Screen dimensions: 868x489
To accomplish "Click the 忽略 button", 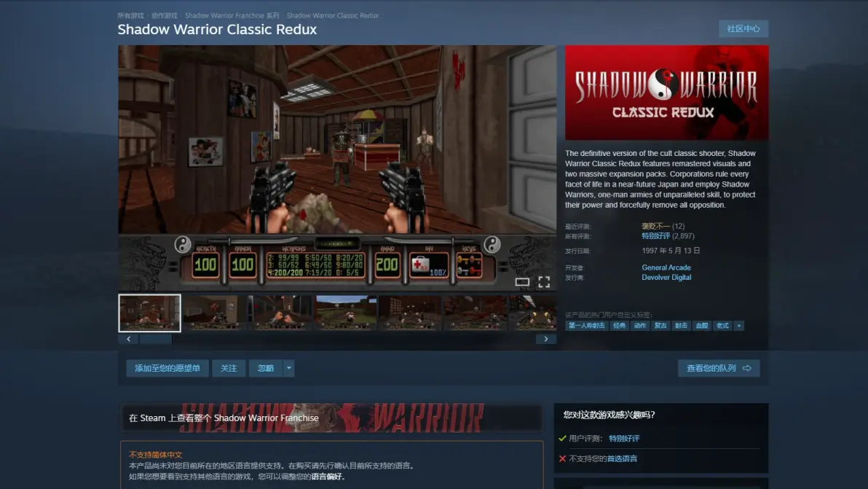I will tap(266, 368).
